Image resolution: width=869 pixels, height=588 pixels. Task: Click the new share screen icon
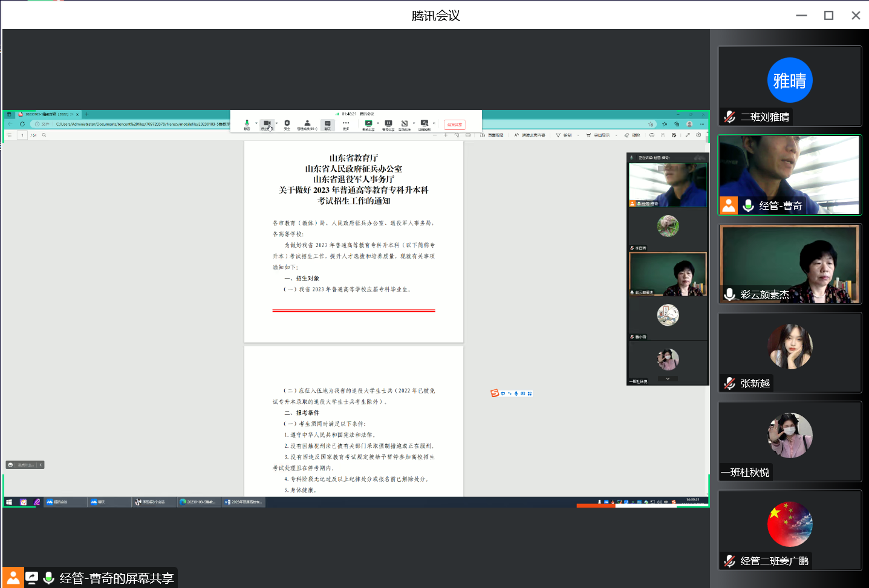(x=368, y=123)
